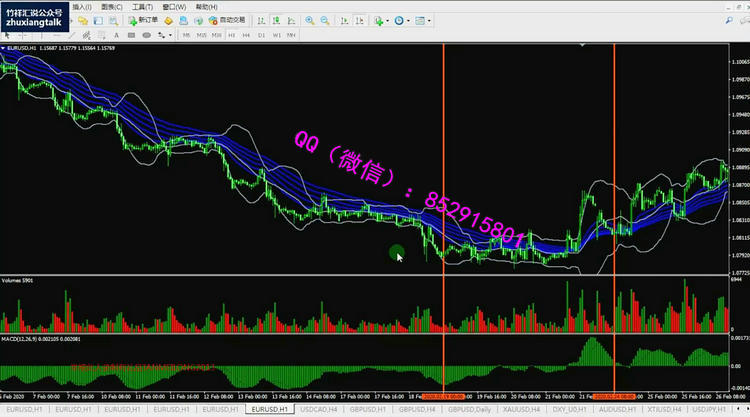Viewport: 750px width, 417px height.
Task: Open the Tools (工具) menu
Action: [x=142, y=6]
